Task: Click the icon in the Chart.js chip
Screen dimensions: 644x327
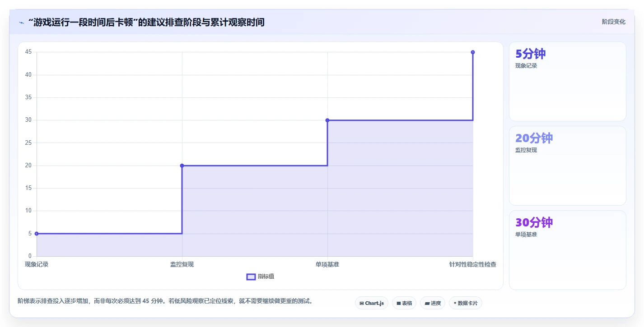Action: [362, 304]
